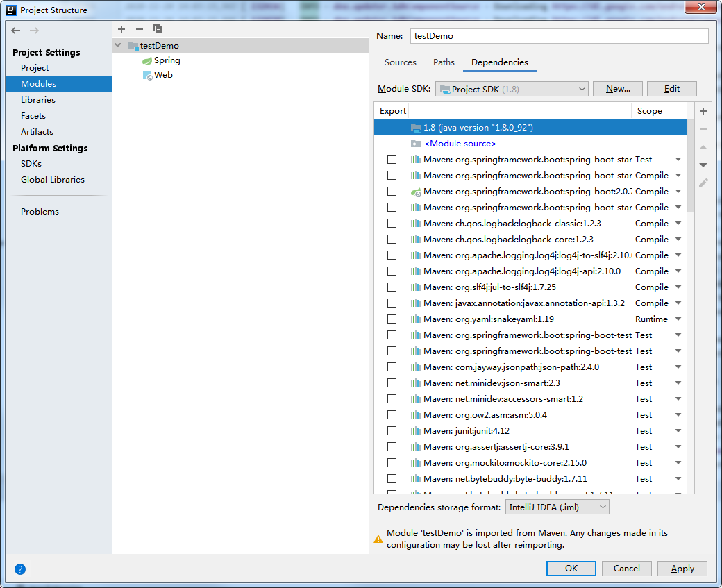
Task: Open scope dropdown for asm:5.0.4
Action: point(678,415)
